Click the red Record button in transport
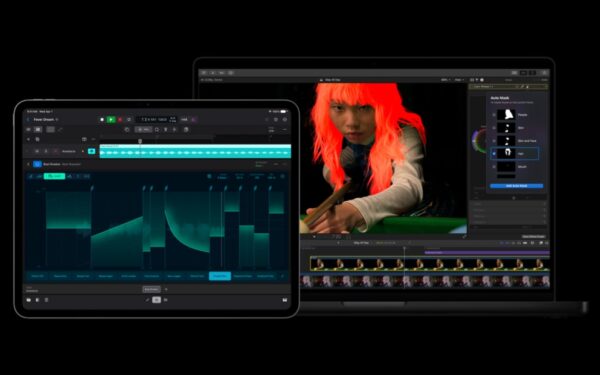600x375 pixels. [120, 119]
